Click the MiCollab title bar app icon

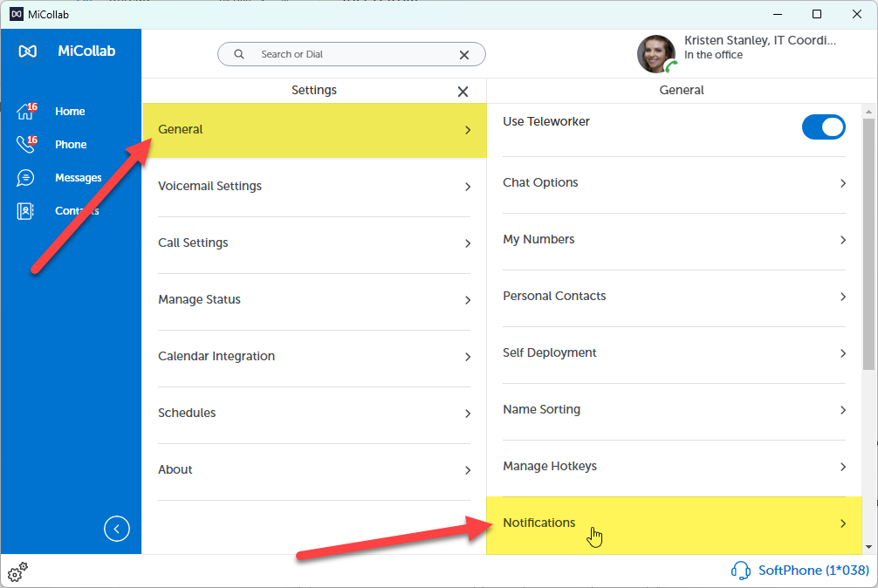17,15
